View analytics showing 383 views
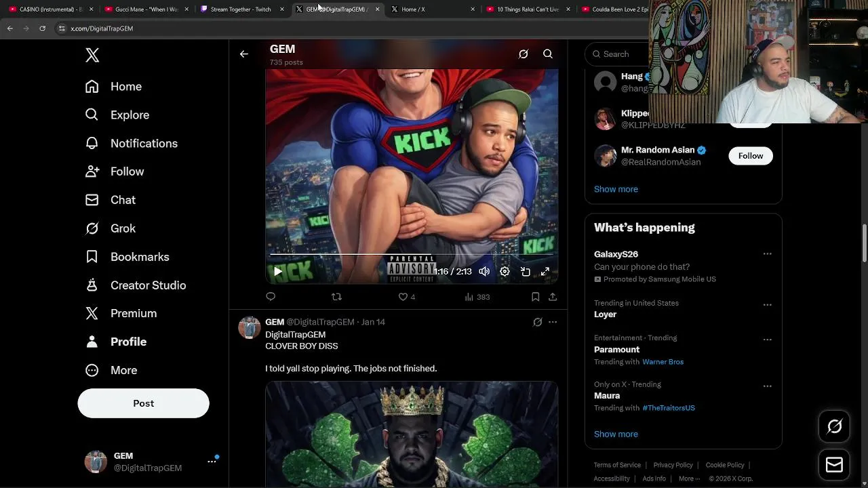This screenshot has height=488, width=868. 477,297
